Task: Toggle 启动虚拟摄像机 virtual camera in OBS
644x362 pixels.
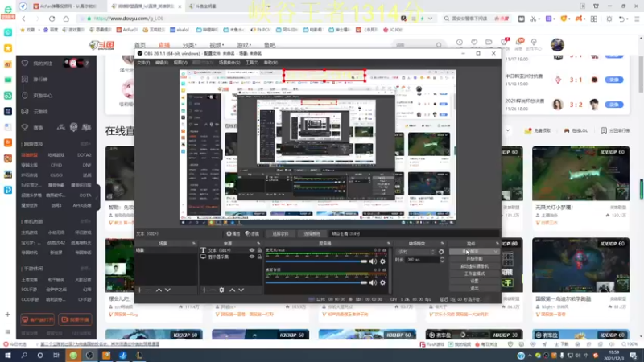Action: [474, 266]
